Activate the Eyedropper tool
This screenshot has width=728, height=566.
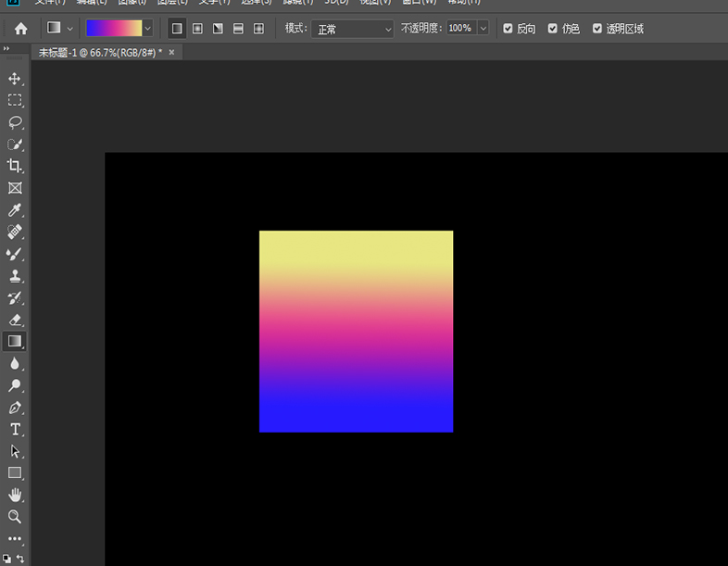15,209
